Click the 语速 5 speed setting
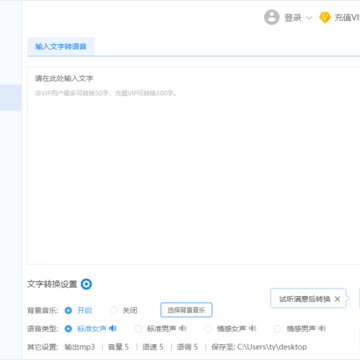The width and height of the screenshot is (360, 360). 153,347
